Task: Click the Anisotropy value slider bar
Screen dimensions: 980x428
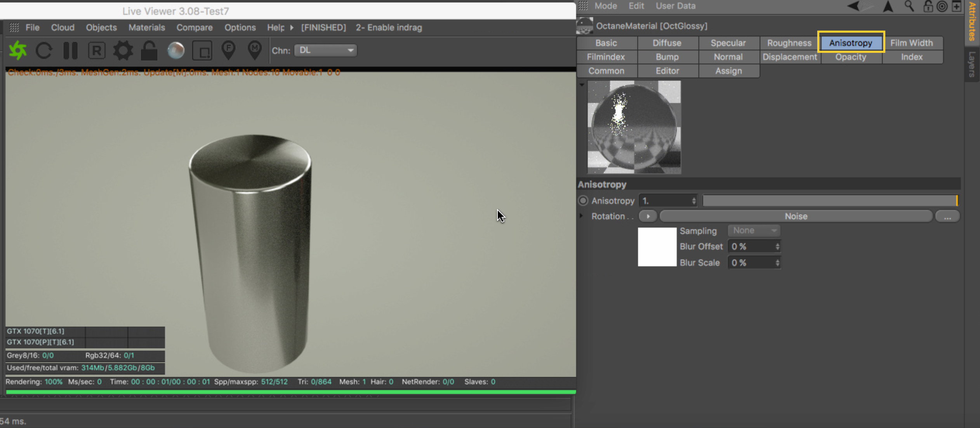Action: 829,201
